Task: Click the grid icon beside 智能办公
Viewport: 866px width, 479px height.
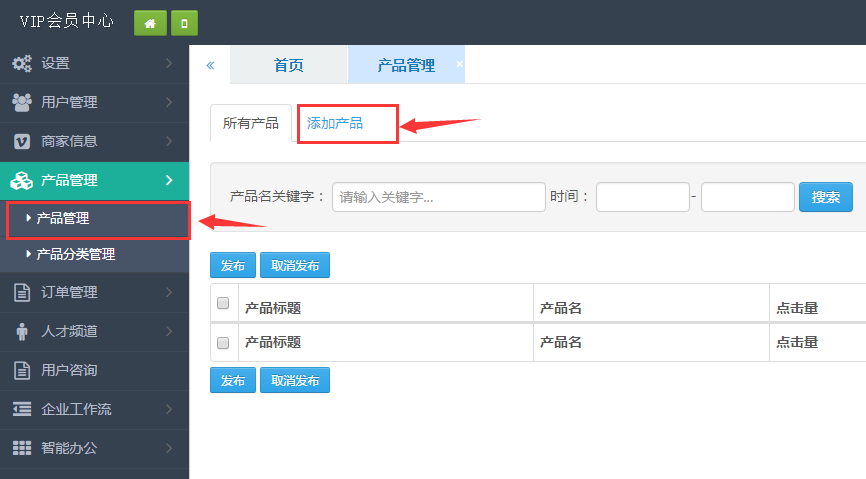Action: coord(21,448)
